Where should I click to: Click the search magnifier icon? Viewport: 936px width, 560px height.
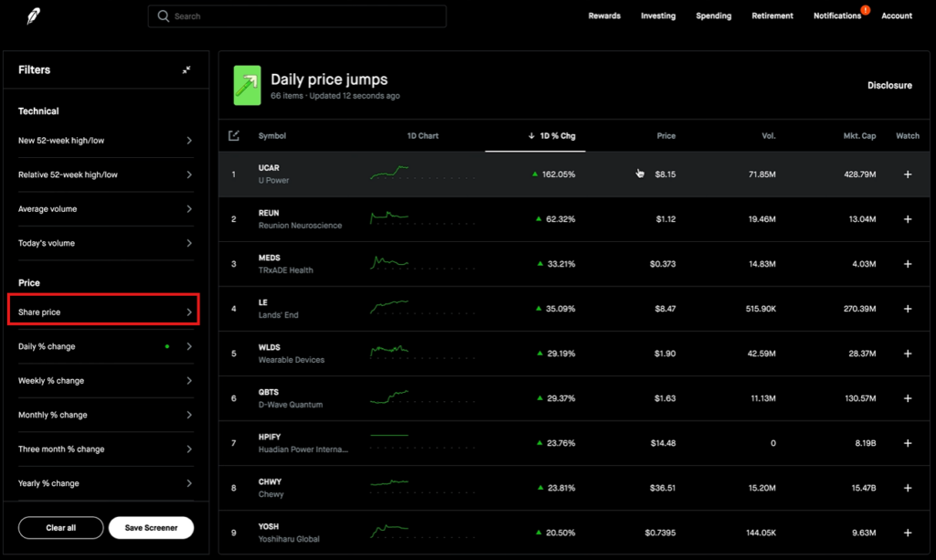[163, 16]
